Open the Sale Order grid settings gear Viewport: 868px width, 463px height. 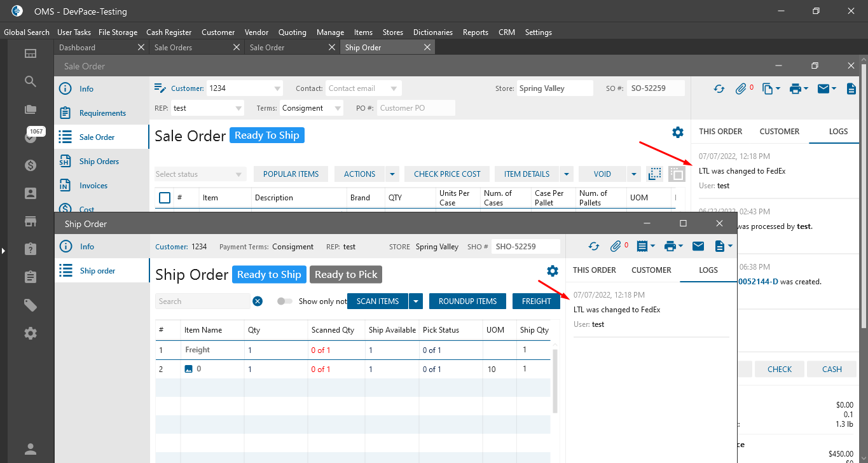pos(678,132)
